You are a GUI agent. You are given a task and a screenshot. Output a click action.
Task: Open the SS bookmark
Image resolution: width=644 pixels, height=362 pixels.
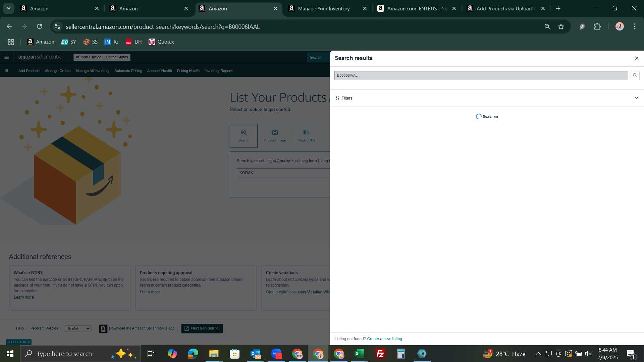point(91,42)
